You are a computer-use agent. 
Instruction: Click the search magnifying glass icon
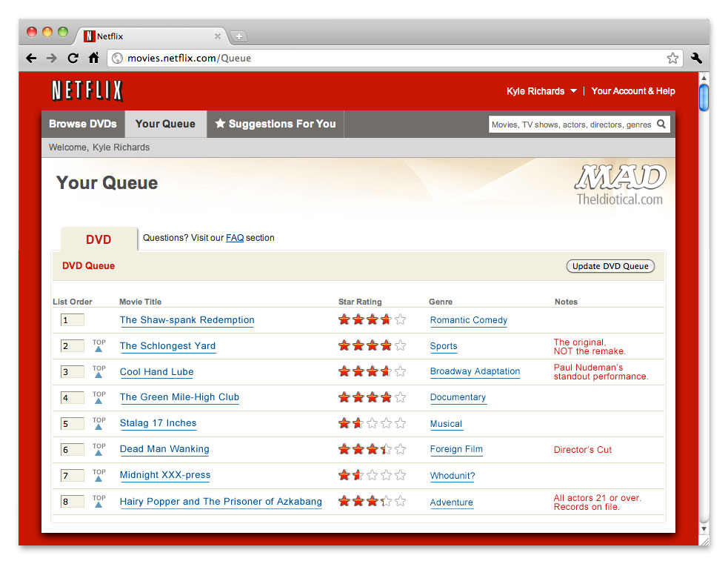(x=661, y=124)
